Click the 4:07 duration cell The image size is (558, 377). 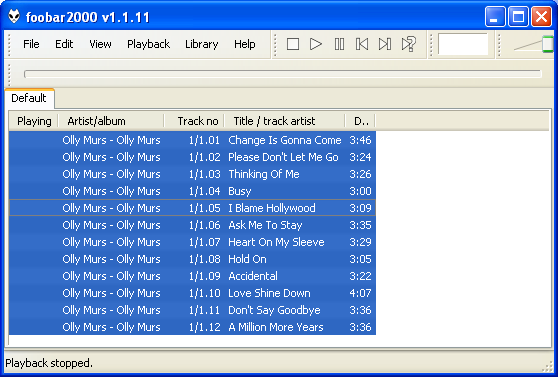[x=360, y=293]
